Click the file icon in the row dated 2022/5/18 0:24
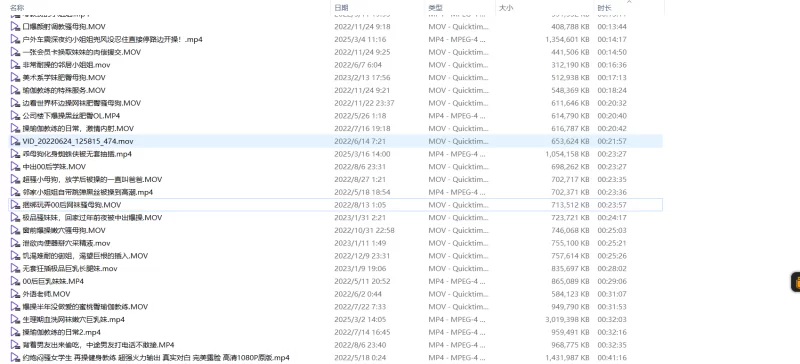This screenshot has width=800, height=364. [15, 358]
